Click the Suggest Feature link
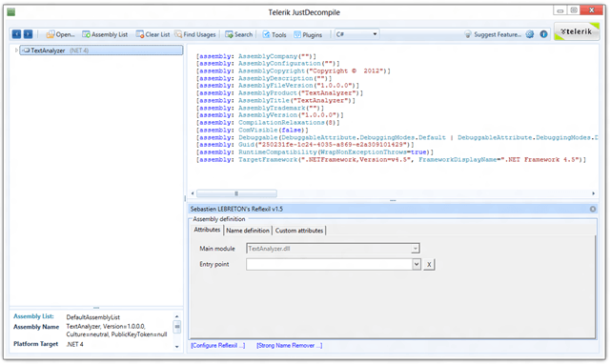This screenshot has height=364, width=610. pos(493,34)
